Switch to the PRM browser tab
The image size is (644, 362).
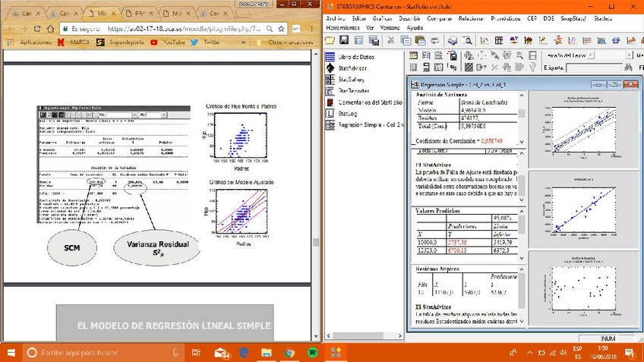[x=137, y=14]
